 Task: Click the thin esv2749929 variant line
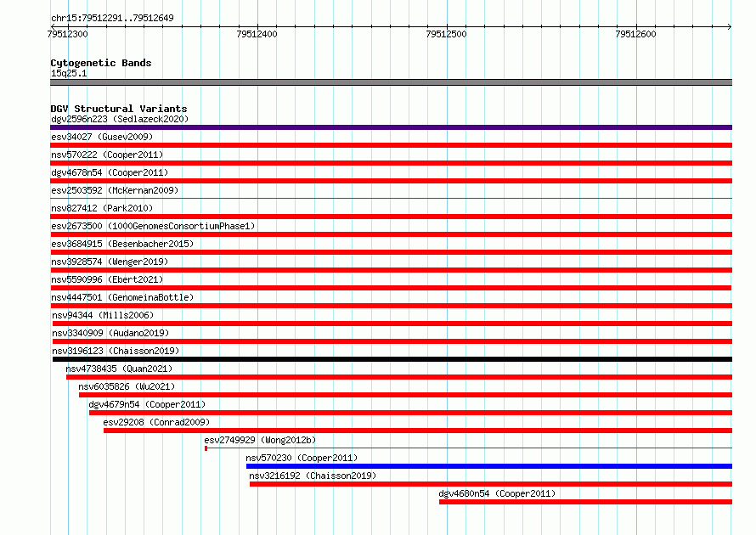coord(469,448)
